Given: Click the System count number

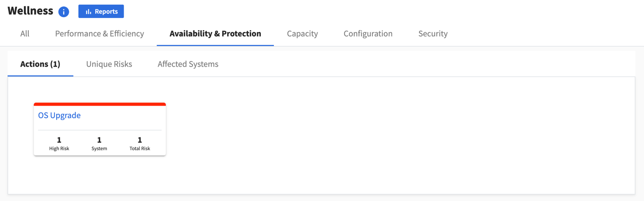Looking at the screenshot, I should point(99,140).
